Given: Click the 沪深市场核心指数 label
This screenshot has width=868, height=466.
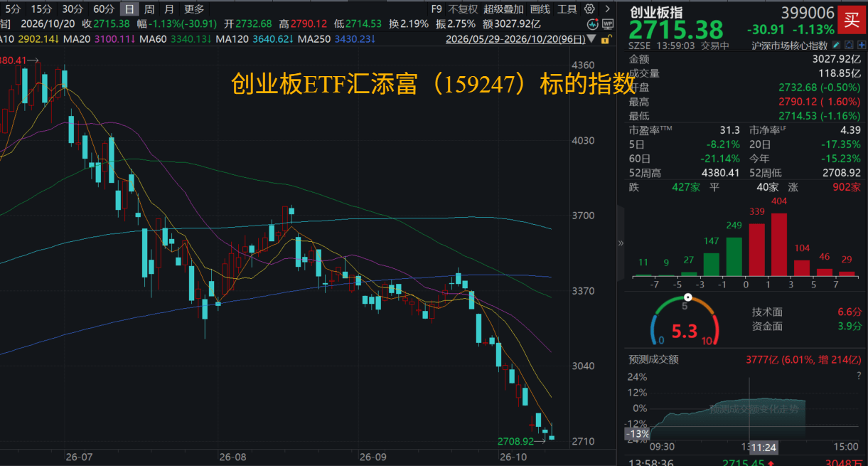Looking at the screenshot, I should pyautogui.click(x=789, y=46).
